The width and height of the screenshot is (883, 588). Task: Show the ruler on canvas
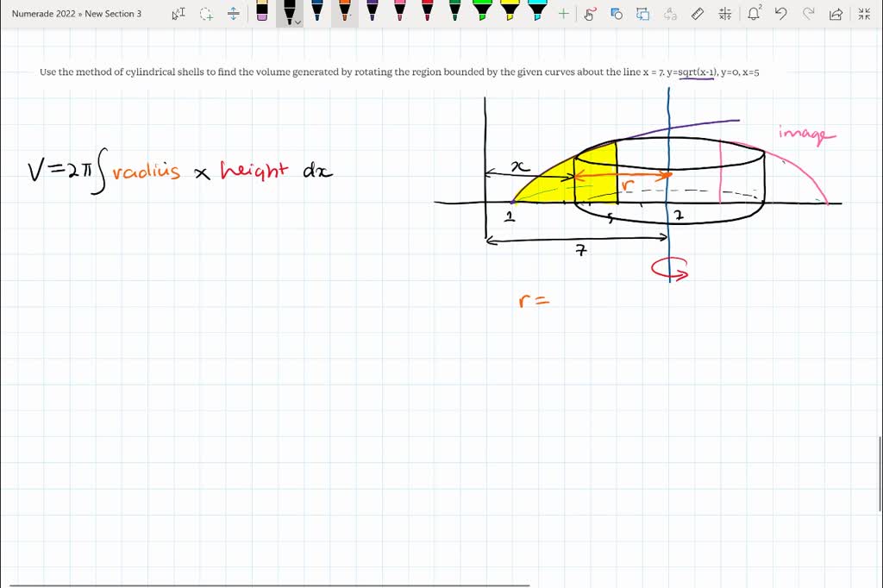pos(698,14)
